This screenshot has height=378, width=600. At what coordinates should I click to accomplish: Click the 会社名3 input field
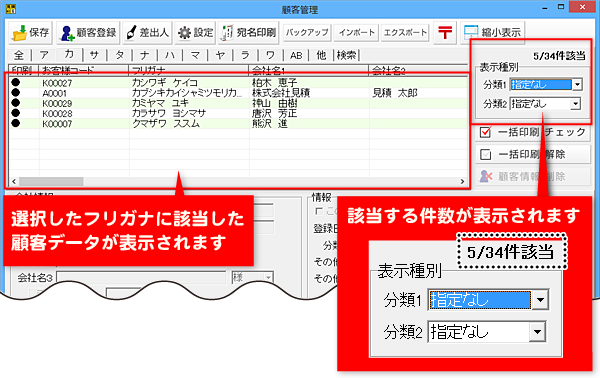[x=141, y=277]
